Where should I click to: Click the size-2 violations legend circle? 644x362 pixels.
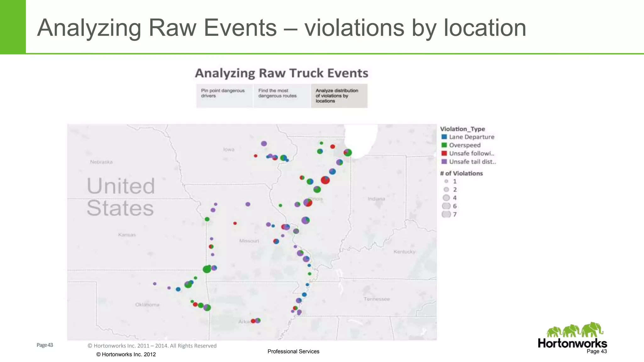446,189
